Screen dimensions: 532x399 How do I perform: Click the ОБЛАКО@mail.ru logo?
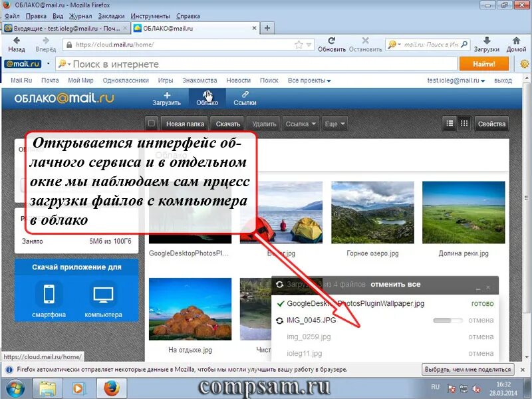[64, 98]
